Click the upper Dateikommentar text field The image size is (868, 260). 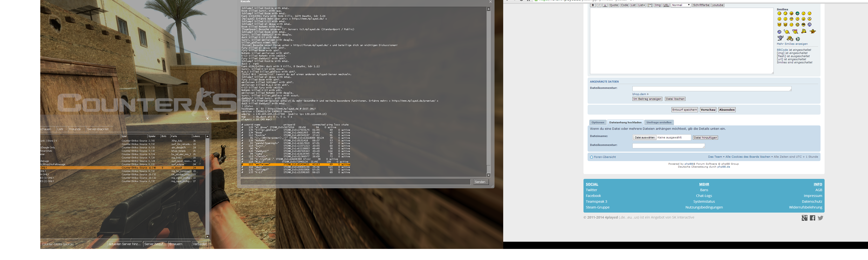[712, 89]
